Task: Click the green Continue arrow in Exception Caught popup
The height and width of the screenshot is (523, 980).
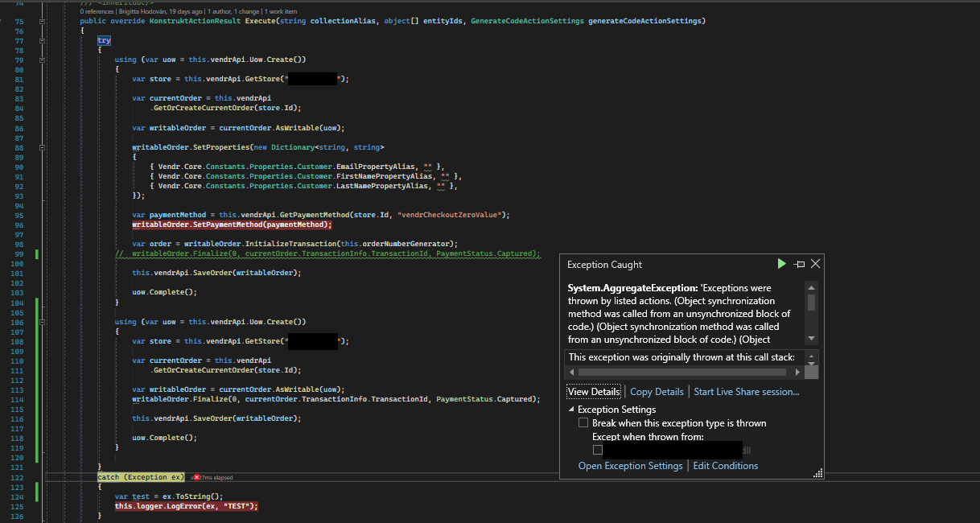Action: (x=781, y=264)
